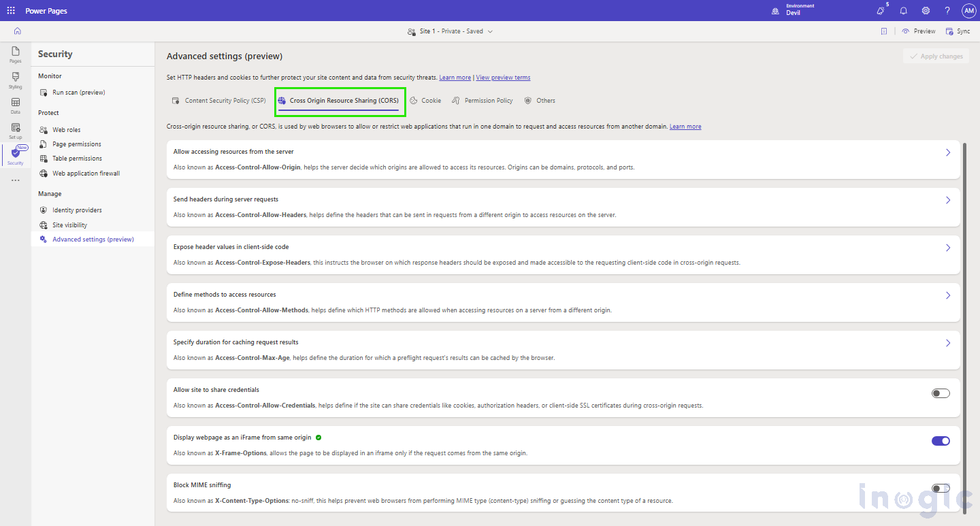The width and height of the screenshot is (980, 526).
Task: Enable Allow site to share credentials
Action: point(941,393)
